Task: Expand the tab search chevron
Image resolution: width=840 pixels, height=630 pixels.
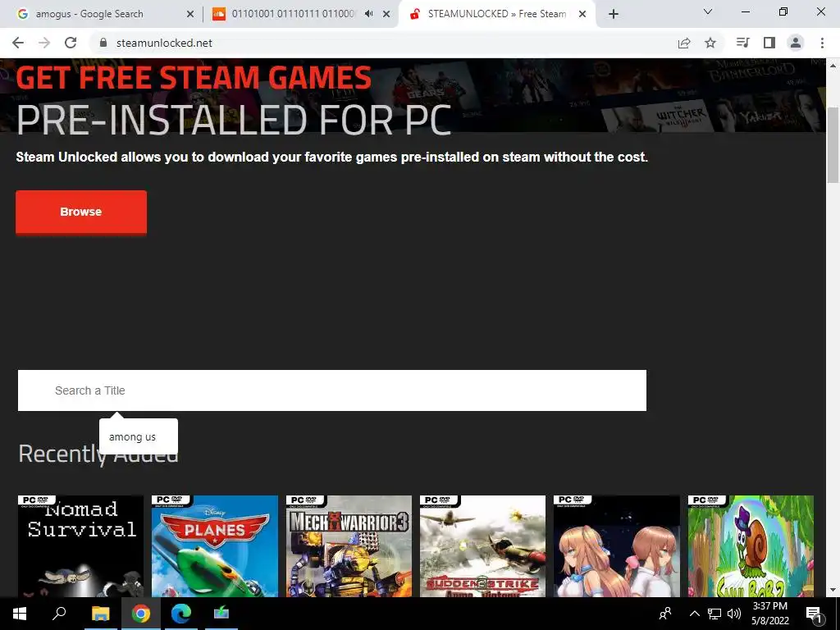Action: click(x=708, y=11)
